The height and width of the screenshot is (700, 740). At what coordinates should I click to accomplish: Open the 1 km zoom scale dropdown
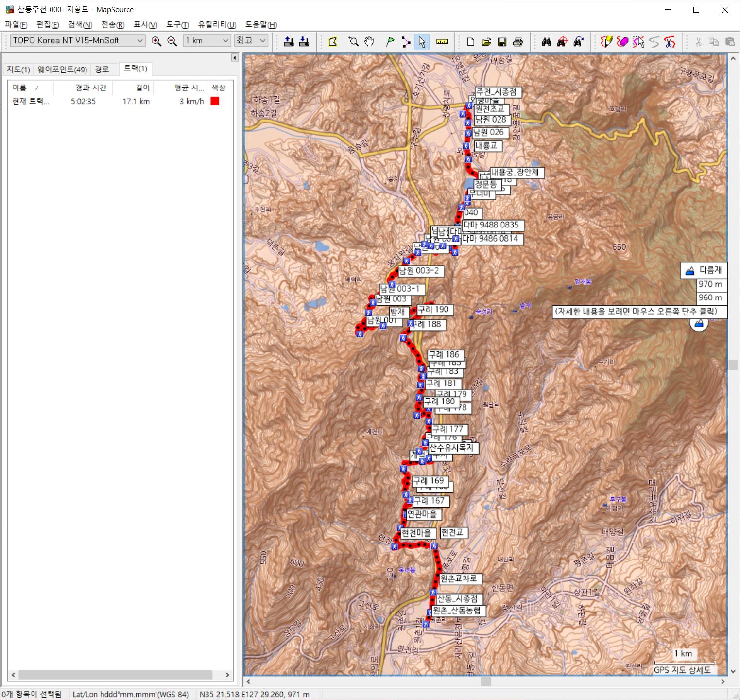tap(207, 41)
